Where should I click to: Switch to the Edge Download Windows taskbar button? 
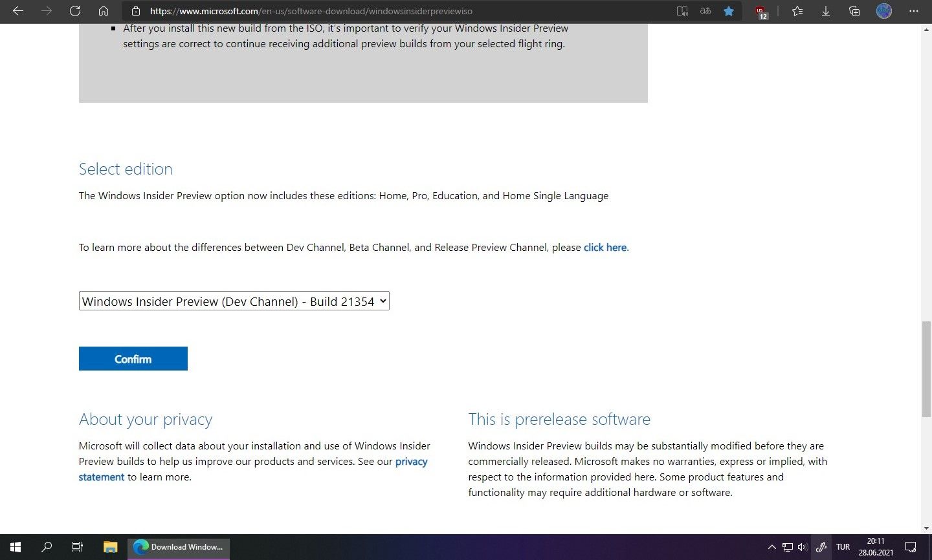(179, 547)
